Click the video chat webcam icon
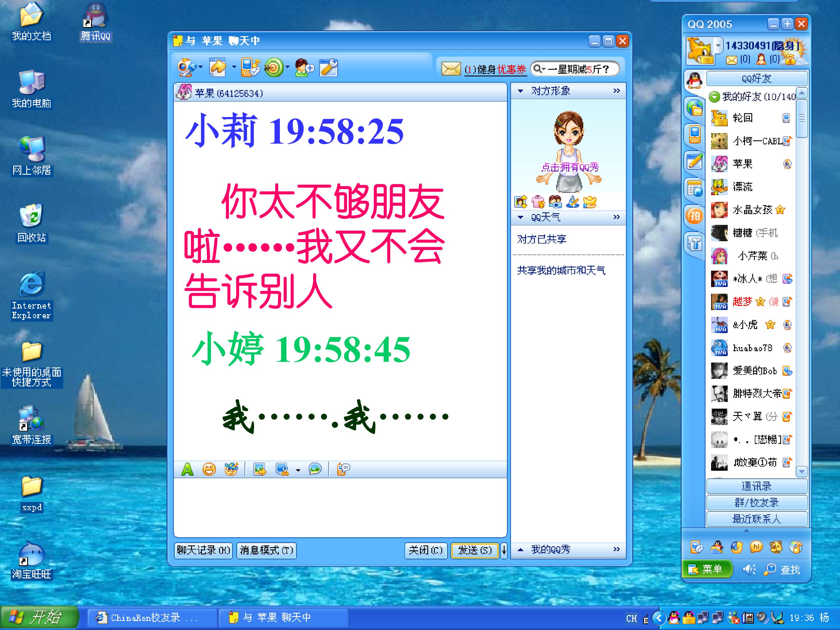 click(x=187, y=68)
